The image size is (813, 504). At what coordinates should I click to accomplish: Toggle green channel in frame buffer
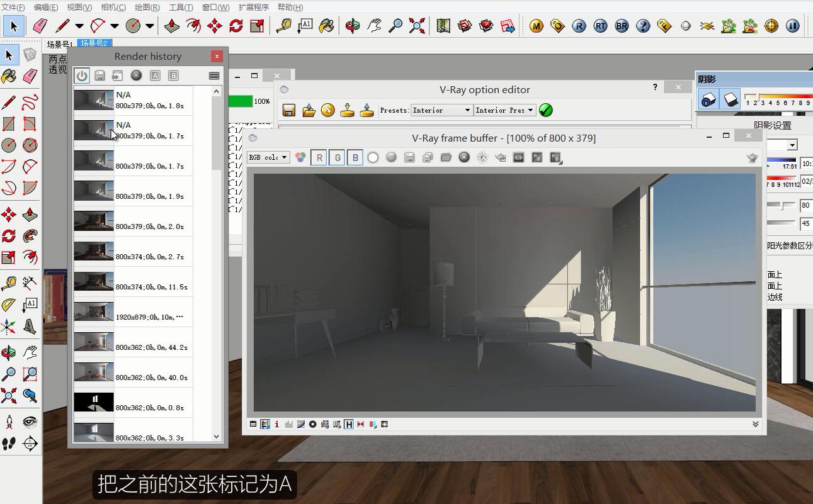point(337,157)
